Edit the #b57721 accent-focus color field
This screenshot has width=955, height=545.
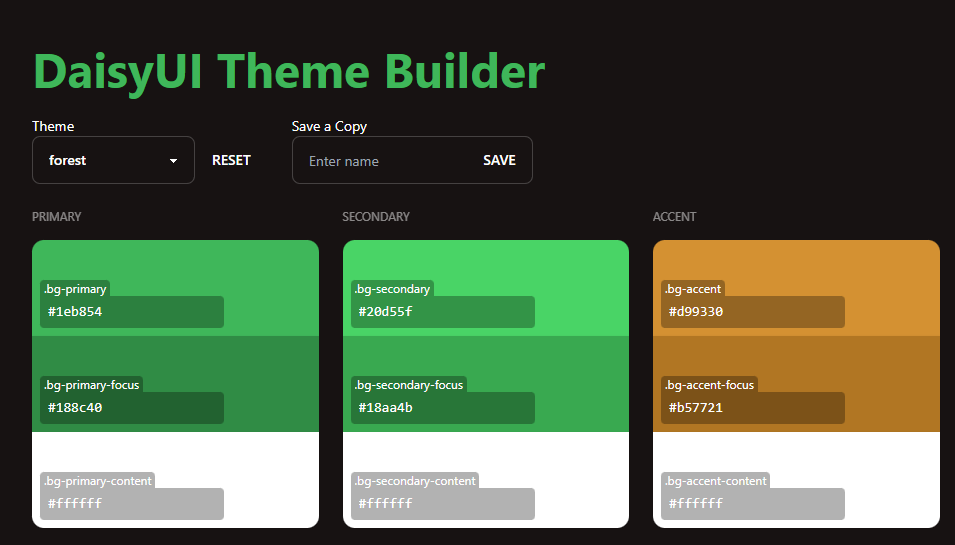point(753,408)
